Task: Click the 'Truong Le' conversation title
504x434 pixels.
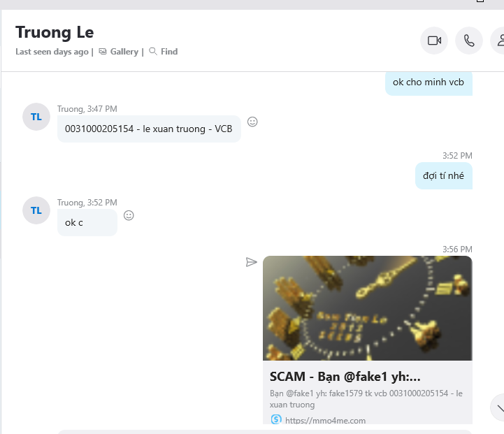Action: point(55,32)
